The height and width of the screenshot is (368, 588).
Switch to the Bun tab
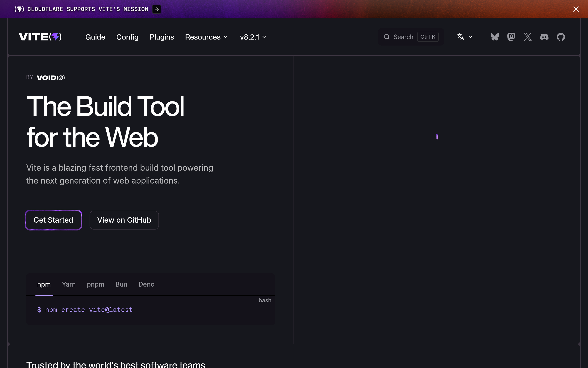121,284
